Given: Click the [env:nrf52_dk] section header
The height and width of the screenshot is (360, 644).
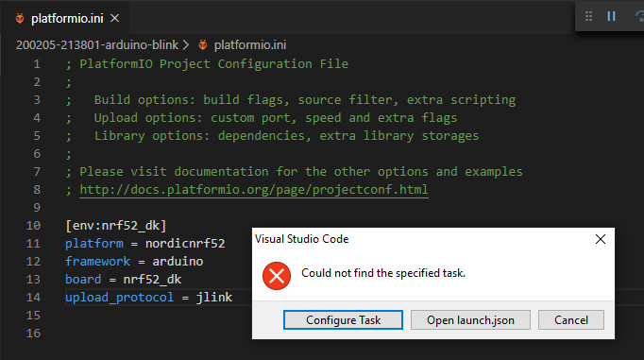Looking at the screenshot, I should pos(116,225).
